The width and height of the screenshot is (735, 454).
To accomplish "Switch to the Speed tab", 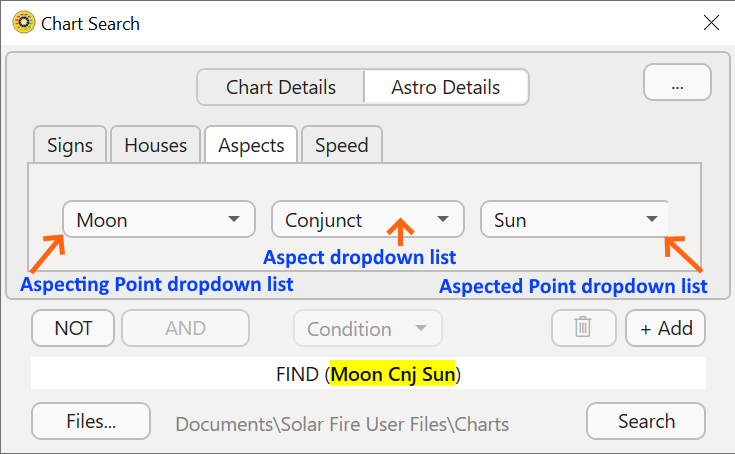I will [x=342, y=145].
